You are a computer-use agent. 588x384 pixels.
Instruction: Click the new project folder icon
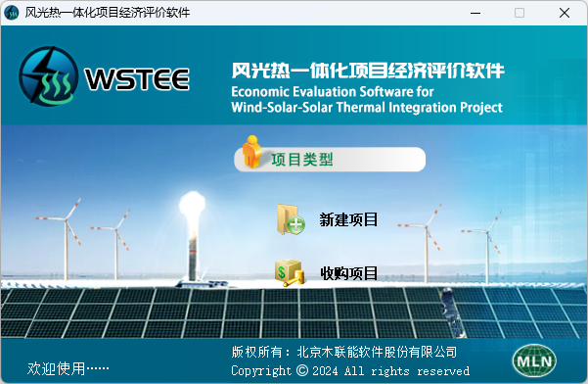(x=291, y=219)
